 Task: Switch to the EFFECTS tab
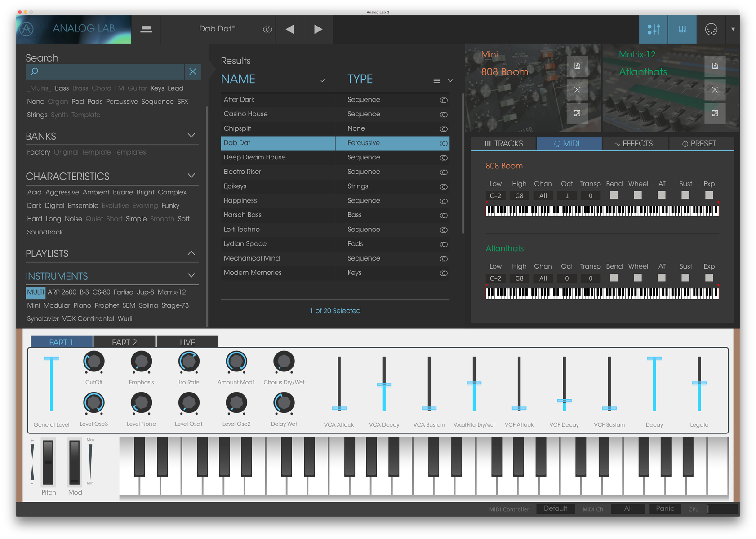635,143
